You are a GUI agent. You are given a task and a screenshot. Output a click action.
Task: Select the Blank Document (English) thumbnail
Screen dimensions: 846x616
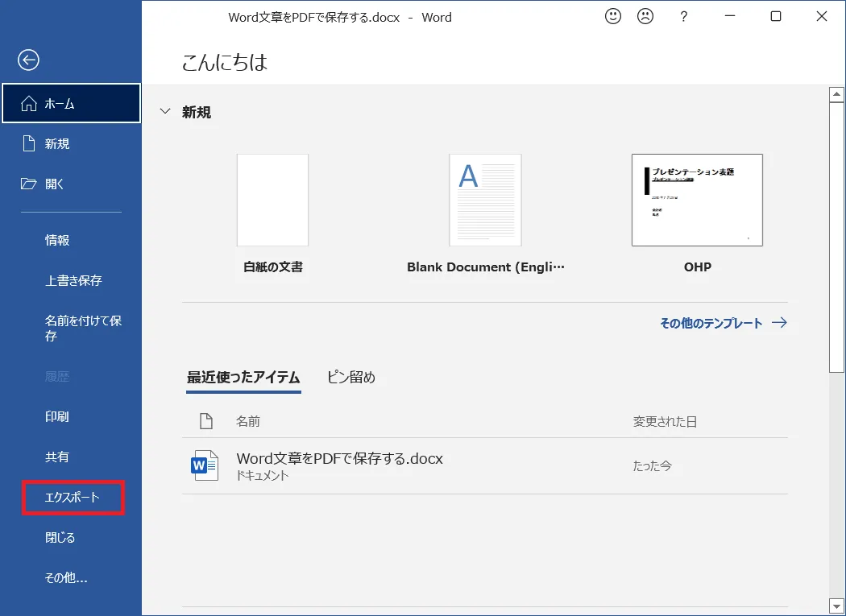click(485, 201)
